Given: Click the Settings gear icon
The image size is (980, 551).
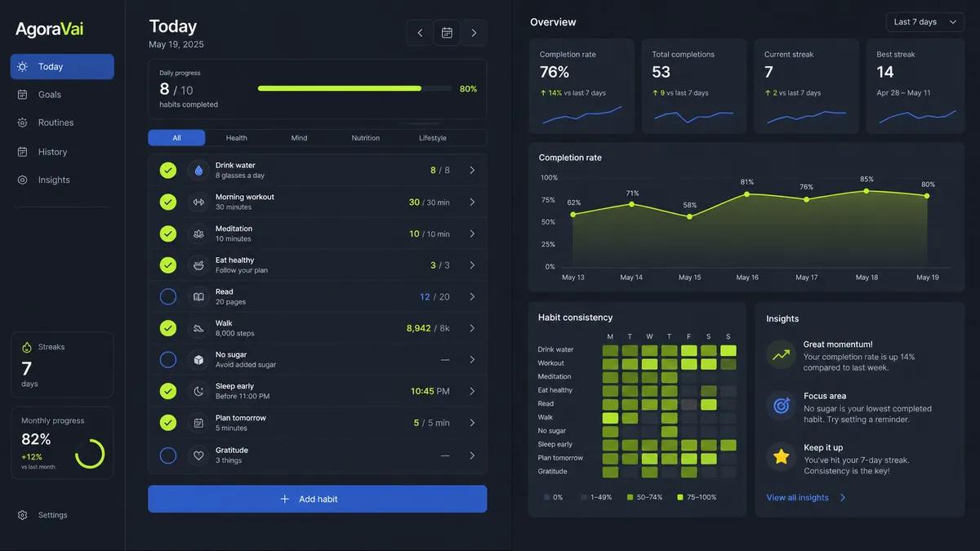Looking at the screenshot, I should 23,515.
